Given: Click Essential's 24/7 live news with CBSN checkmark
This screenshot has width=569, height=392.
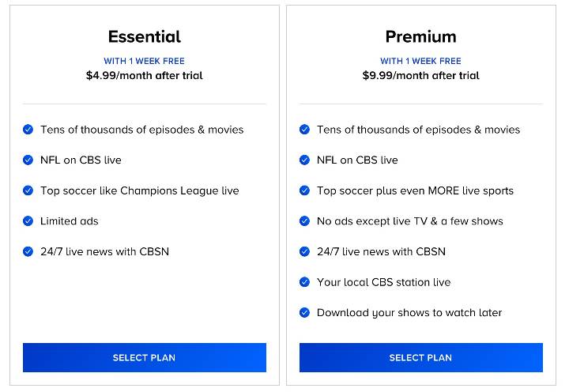Looking at the screenshot, I should pyautogui.click(x=28, y=251).
